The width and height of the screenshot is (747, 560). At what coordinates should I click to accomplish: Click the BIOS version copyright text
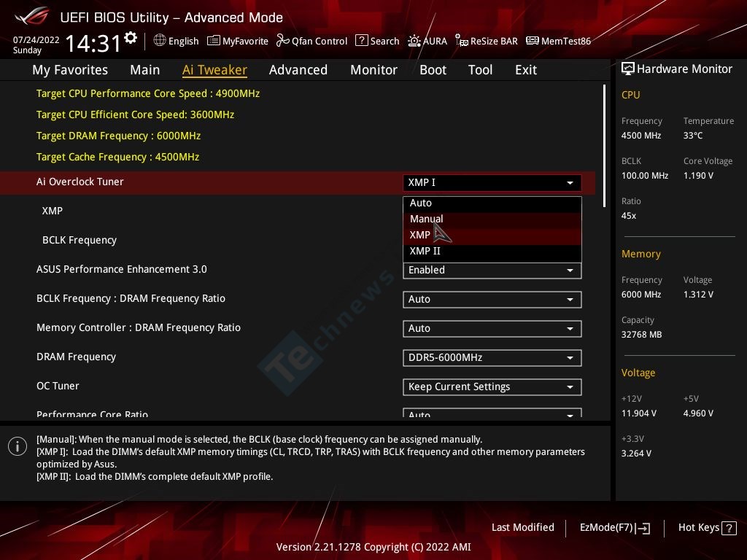(x=373, y=547)
